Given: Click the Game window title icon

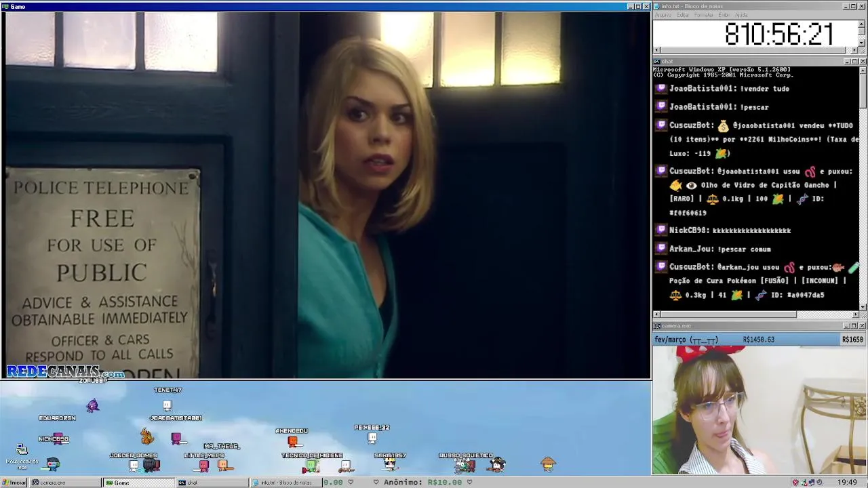Looking at the screenshot, I should (x=5, y=6).
